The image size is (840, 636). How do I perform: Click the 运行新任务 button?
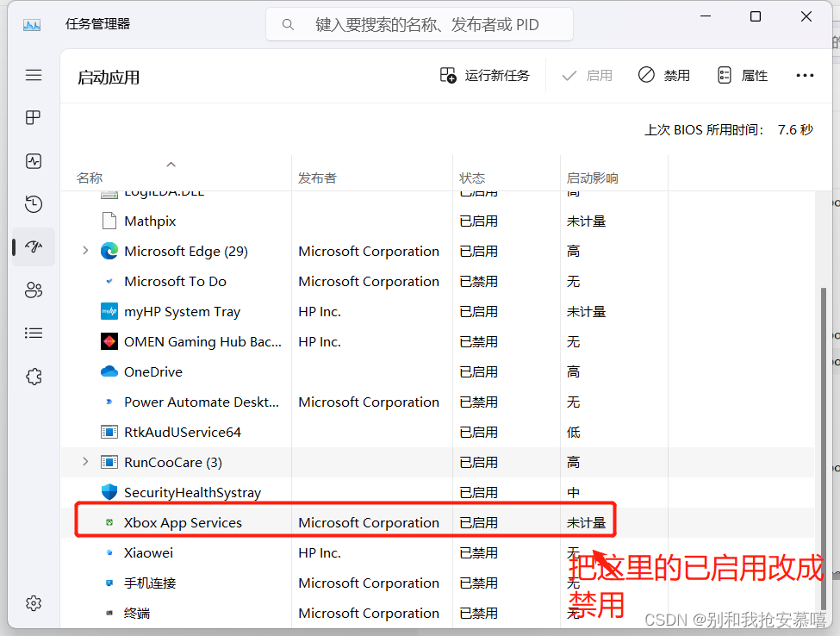pyautogui.click(x=485, y=76)
